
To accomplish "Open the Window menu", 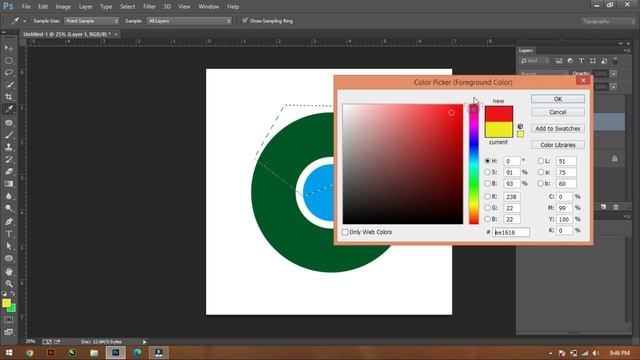I will coord(209,7).
